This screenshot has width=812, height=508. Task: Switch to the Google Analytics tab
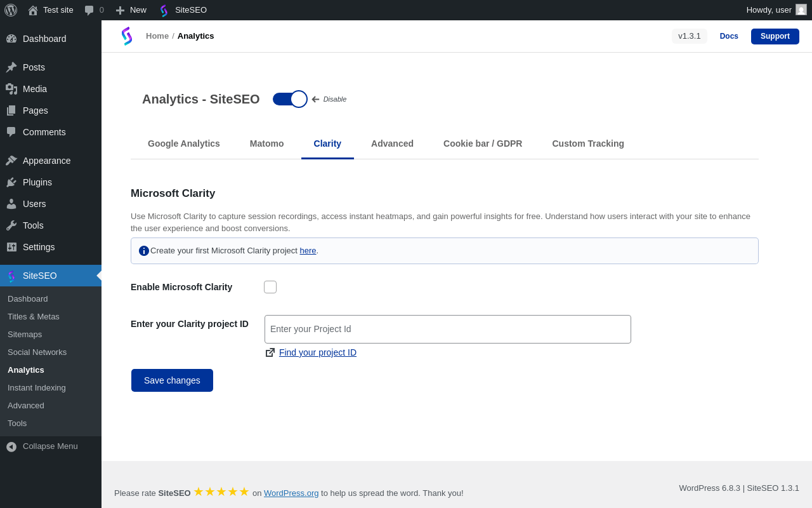[x=184, y=144]
